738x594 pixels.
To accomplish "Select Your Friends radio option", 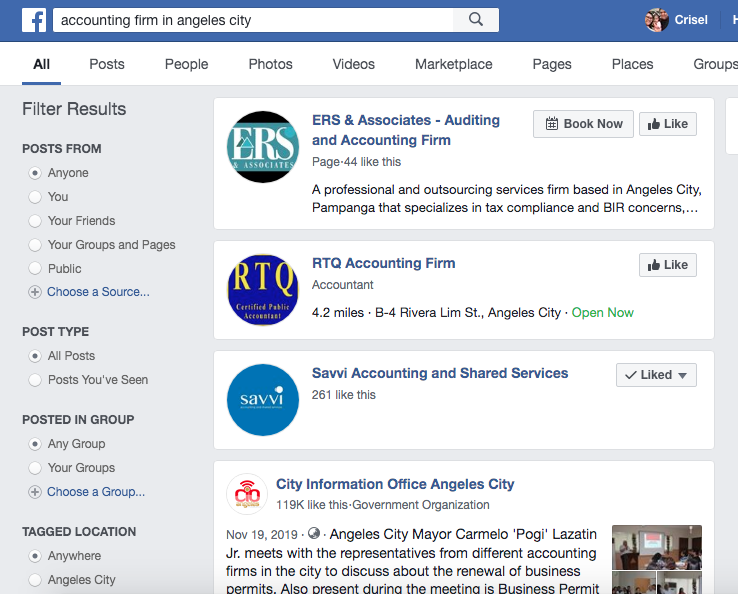I will pyautogui.click(x=35, y=221).
